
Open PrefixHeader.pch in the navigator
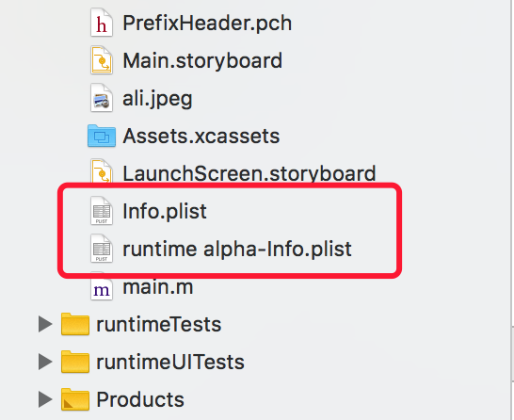click(x=207, y=24)
